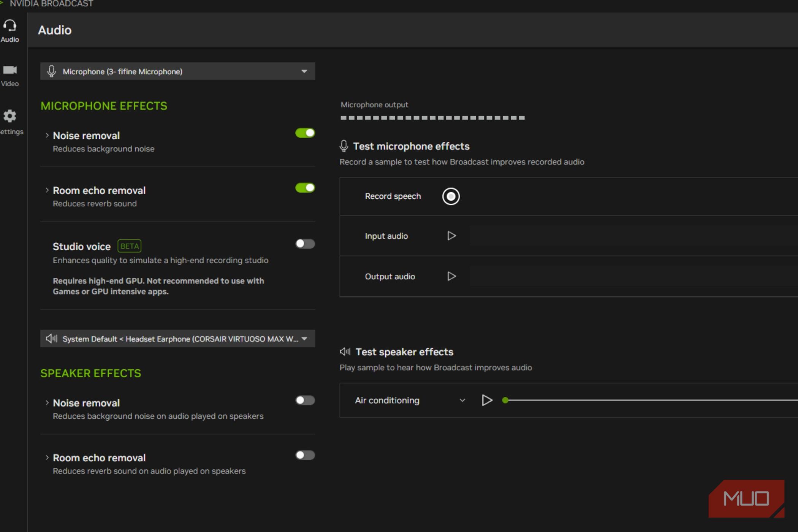This screenshot has height=532, width=798.
Task: Expand microphone Noise removal options chevron
Action: coord(47,135)
